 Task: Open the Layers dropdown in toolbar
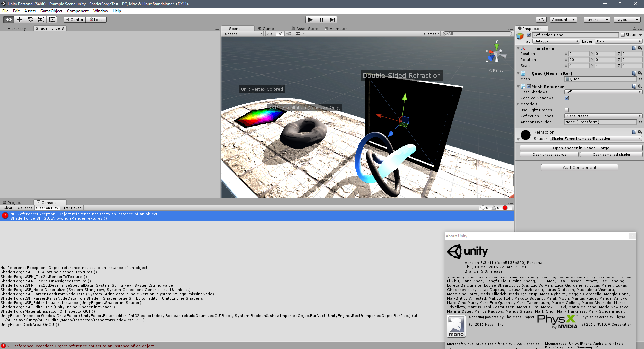(x=596, y=20)
